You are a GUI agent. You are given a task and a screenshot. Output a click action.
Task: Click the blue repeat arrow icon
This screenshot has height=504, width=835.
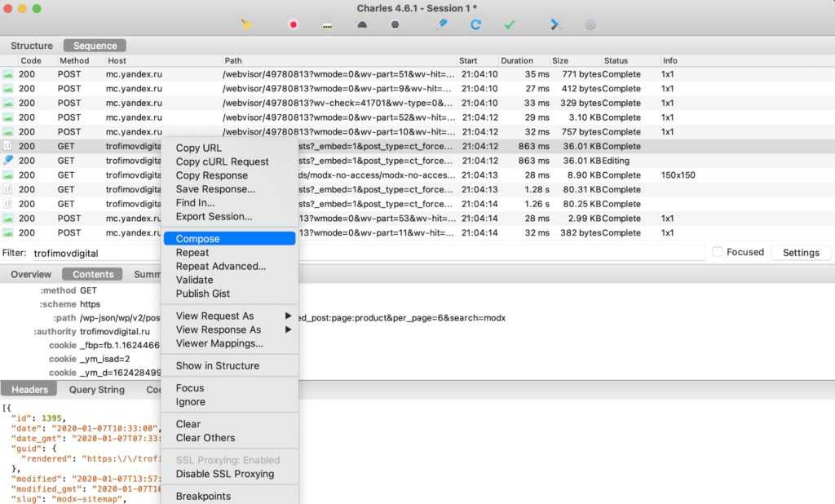475,24
